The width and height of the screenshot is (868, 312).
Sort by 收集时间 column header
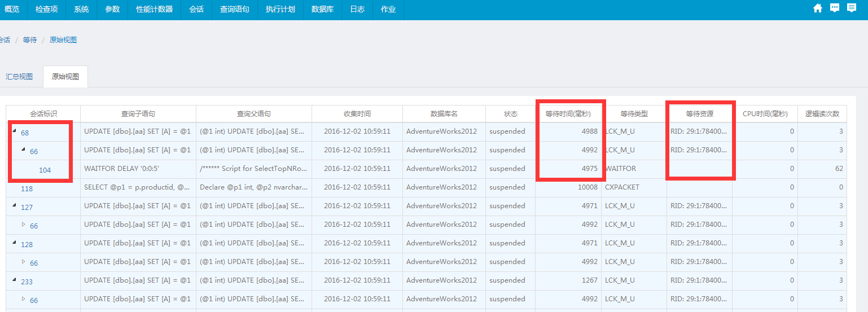pyautogui.click(x=357, y=114)
